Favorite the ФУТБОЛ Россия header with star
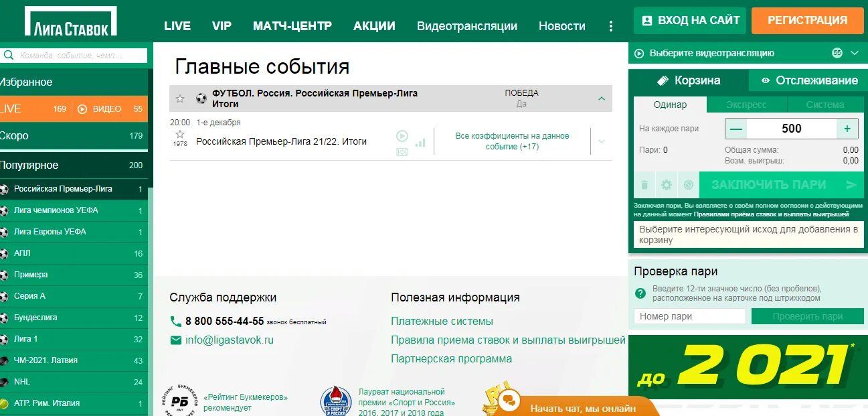868x416 pixels. click(180, 98)
